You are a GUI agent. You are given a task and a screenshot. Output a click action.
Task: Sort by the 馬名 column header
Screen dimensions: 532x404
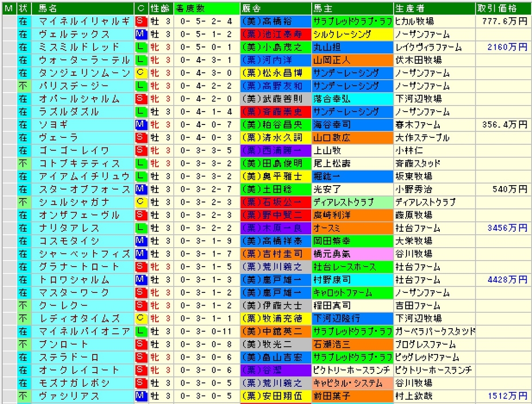(83, 8)
